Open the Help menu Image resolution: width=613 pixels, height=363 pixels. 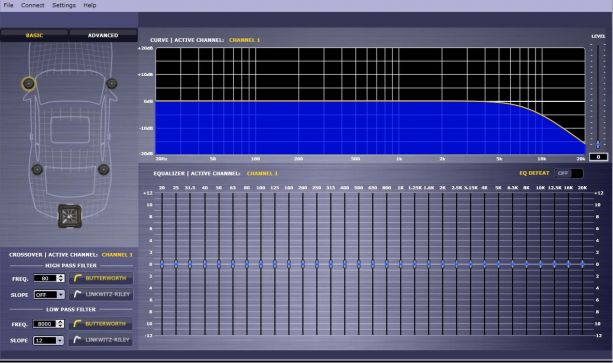point(90,5)
